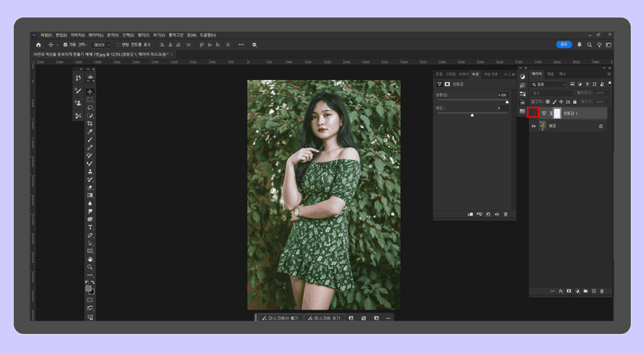644x353 pixels.
Task: Delete layer using Layers panel trash
Action: [x=602, y=291]
